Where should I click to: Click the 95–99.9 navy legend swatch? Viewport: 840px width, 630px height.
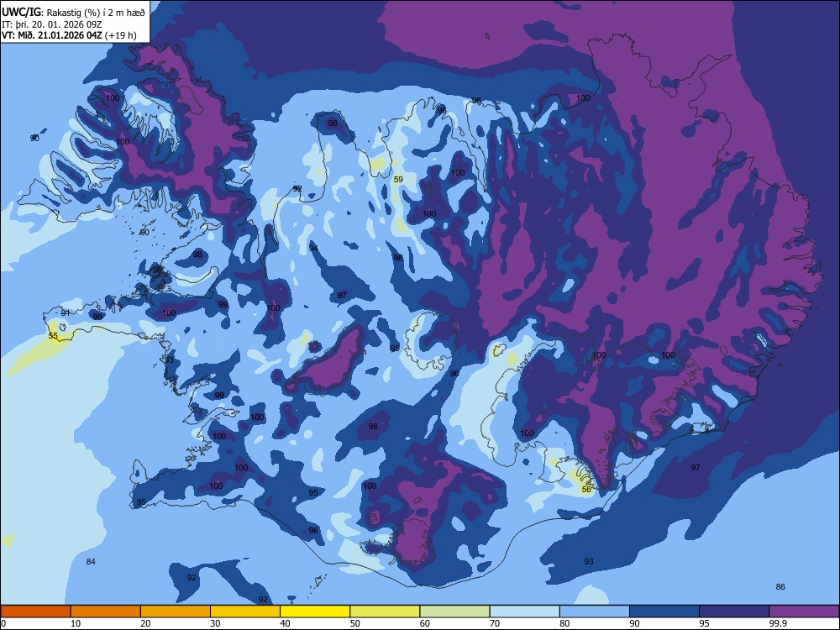(734, 612)
